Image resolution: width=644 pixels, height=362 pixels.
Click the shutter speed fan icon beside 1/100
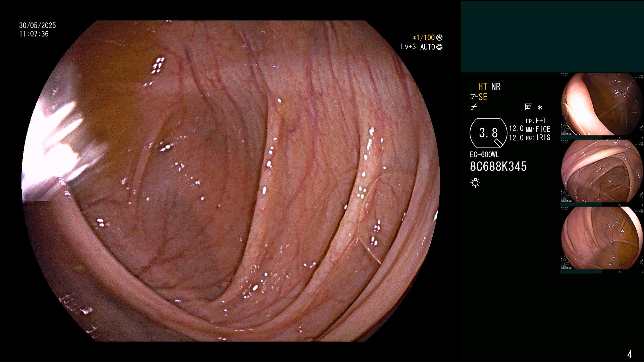(x=439, y=38)
